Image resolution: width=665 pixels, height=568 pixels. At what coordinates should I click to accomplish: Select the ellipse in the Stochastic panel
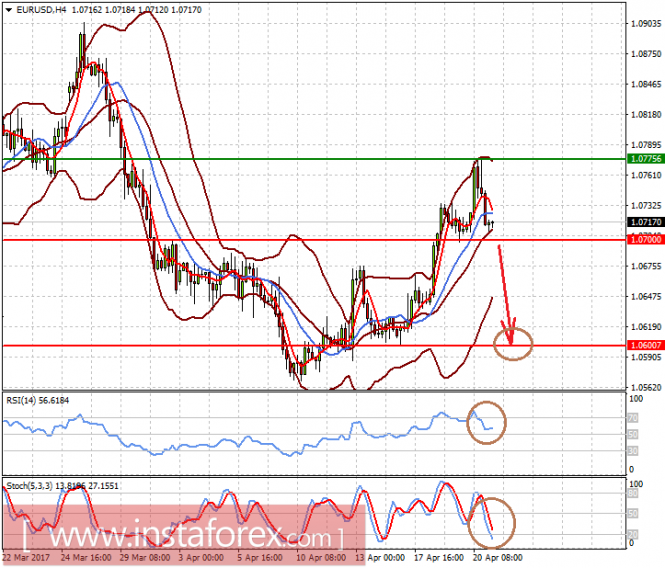(492, 523)
